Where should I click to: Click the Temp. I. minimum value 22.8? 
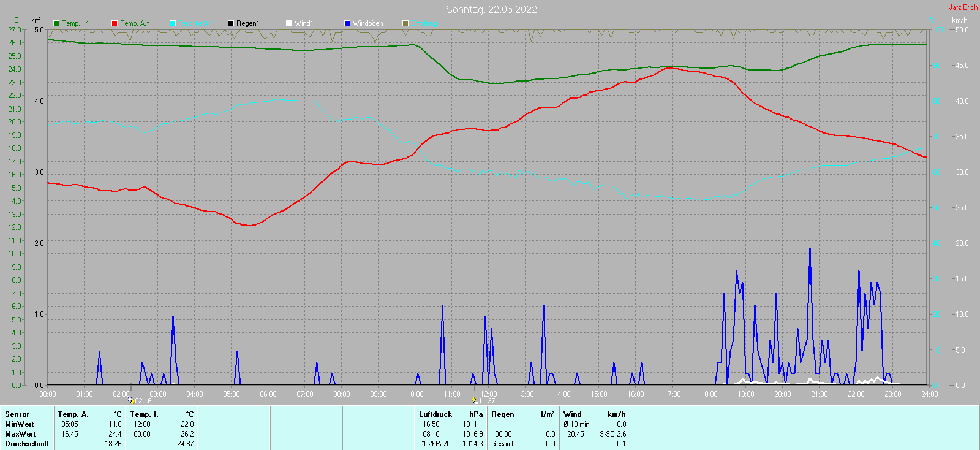point(187,424)
